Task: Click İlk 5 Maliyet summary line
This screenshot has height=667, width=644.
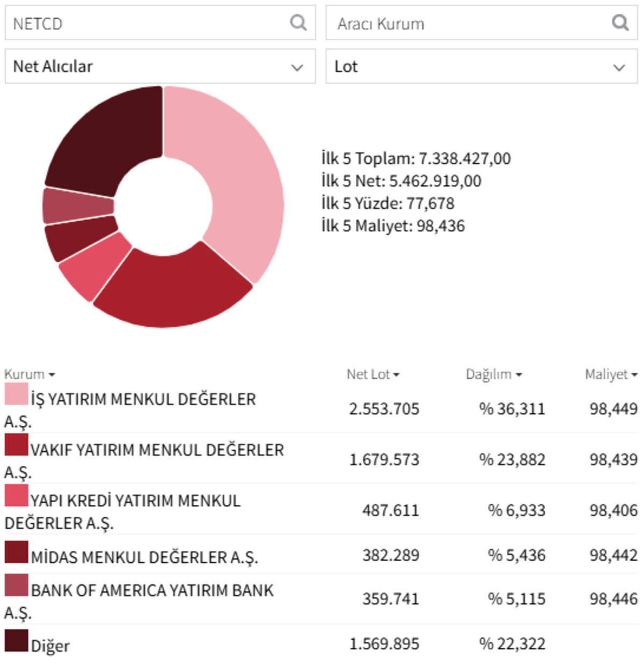Action: point(393,226)
